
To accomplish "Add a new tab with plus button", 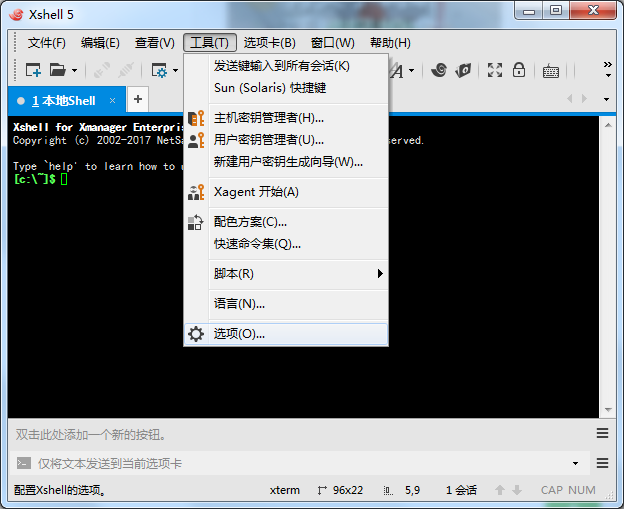I will (x=138, y=99).
